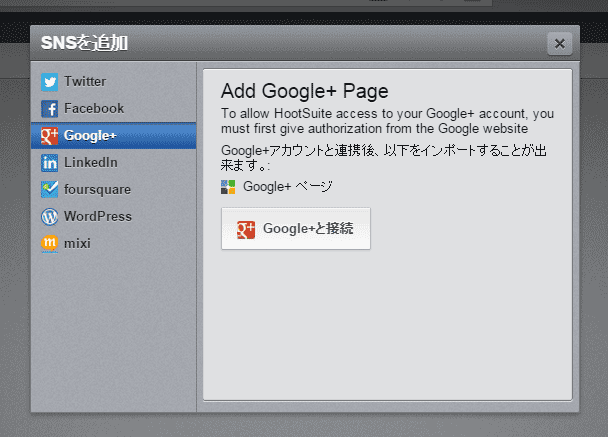Open the mixi network option
Screen dimensions: 608x437
pos(114,244)
